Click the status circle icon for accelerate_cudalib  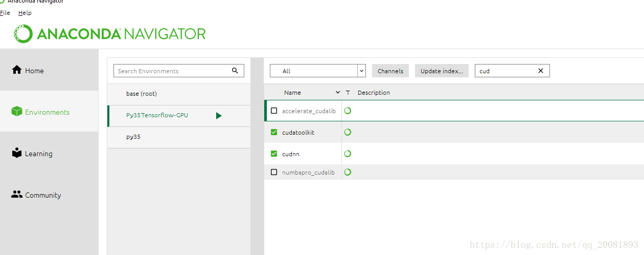(348, 111)
